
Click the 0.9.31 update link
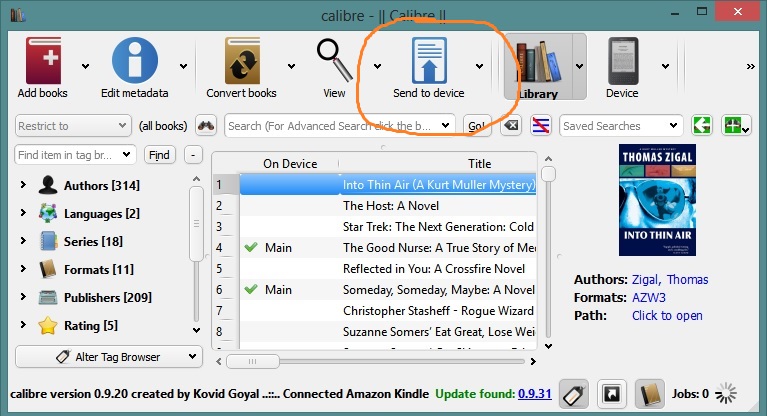tap(535, 393)
